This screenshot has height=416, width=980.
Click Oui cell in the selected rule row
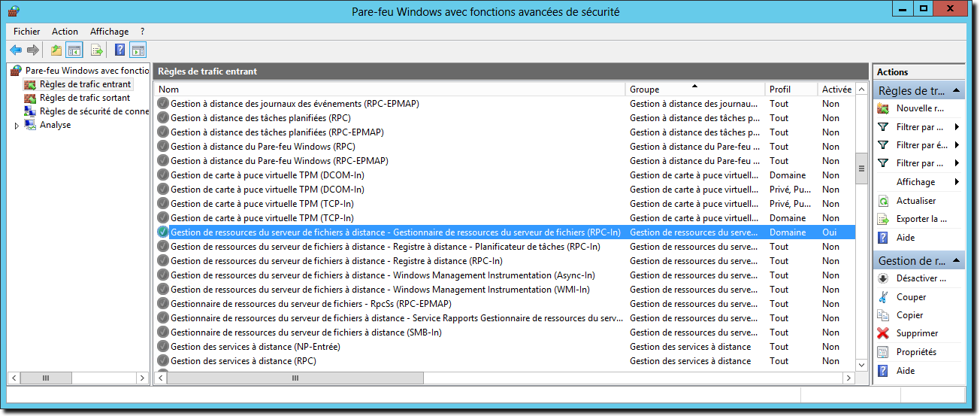(x=830, y=232)
